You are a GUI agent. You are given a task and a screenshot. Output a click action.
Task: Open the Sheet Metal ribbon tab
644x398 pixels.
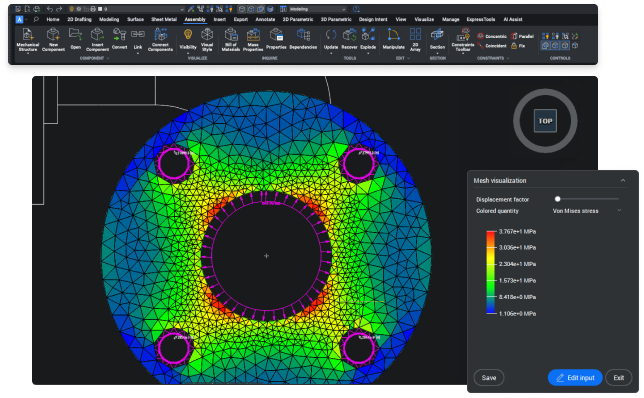pyautogui.click(x=164, y=19)
